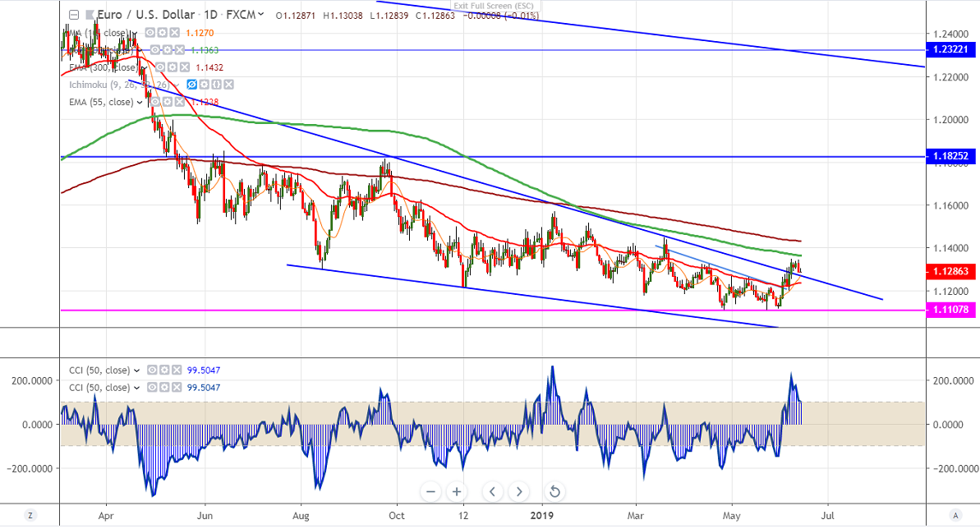Open EMA (300, close) settings gear

coord(173,67)
